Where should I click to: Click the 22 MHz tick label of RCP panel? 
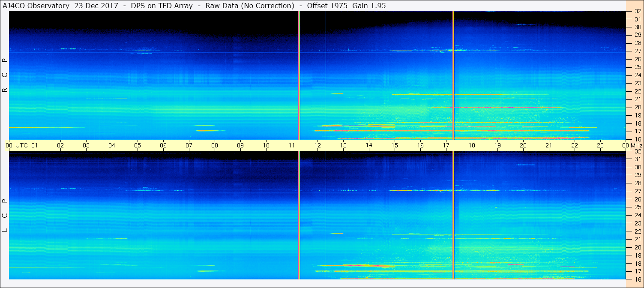coord(638,91)
